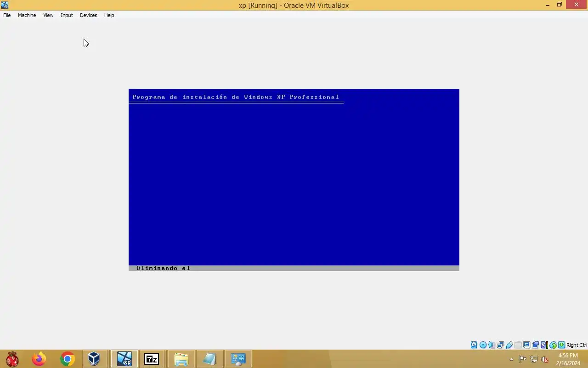The height and width of the screenshot is (368, 588).
Task: Click the display settings status icon
Action: point(526,345)
